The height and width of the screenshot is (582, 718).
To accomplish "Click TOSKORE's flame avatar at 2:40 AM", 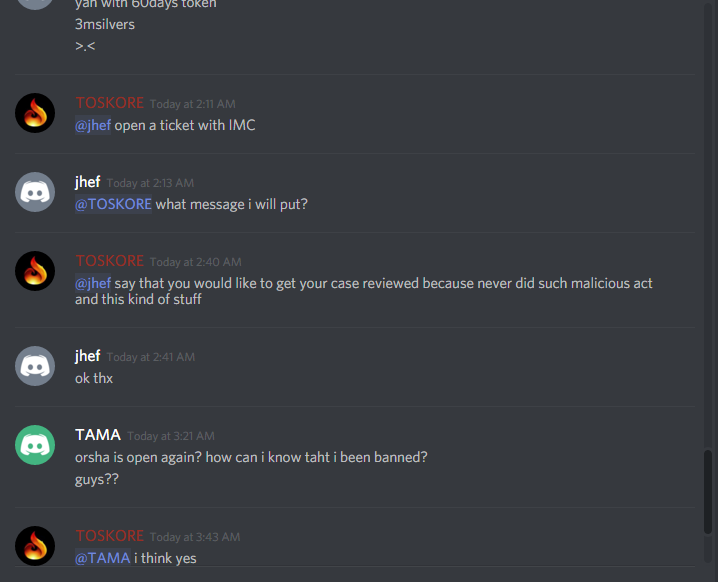I will click(x=35, y=271).
